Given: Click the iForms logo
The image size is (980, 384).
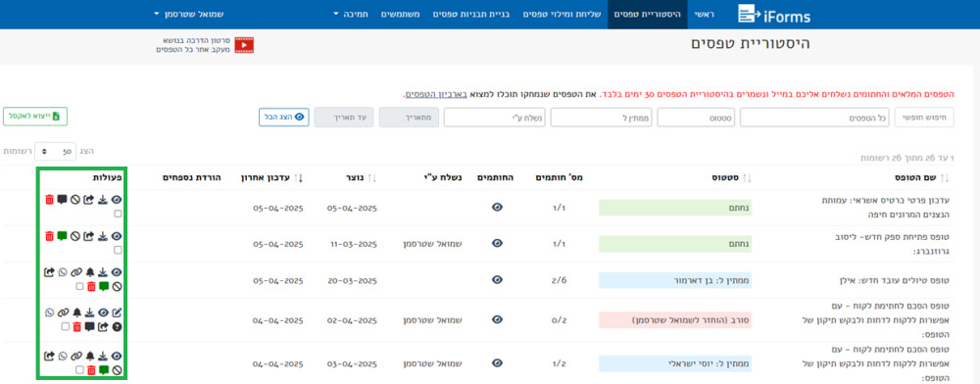Looking at the screenshot, I should 774,14.
